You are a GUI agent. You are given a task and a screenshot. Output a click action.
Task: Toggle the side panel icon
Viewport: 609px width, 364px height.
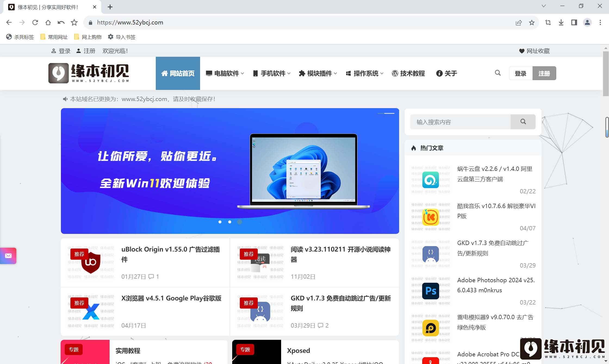coord(574,23)
